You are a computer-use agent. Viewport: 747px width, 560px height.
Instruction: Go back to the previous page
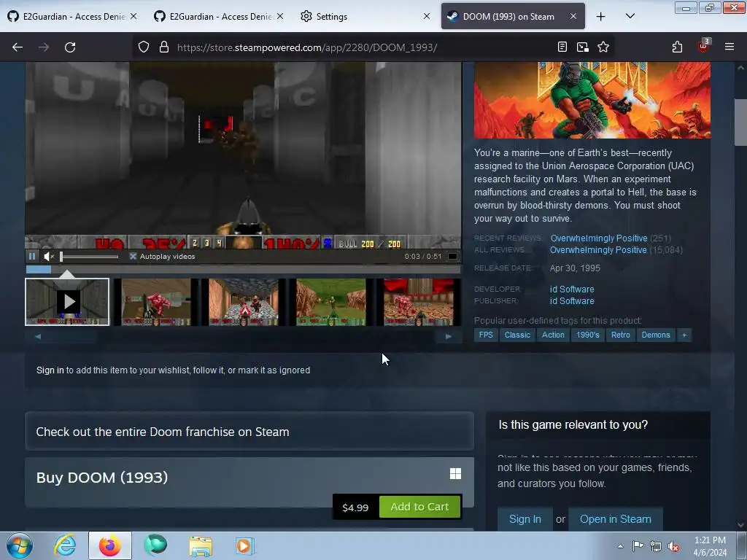pyautogui.click(x=18, y=47)
